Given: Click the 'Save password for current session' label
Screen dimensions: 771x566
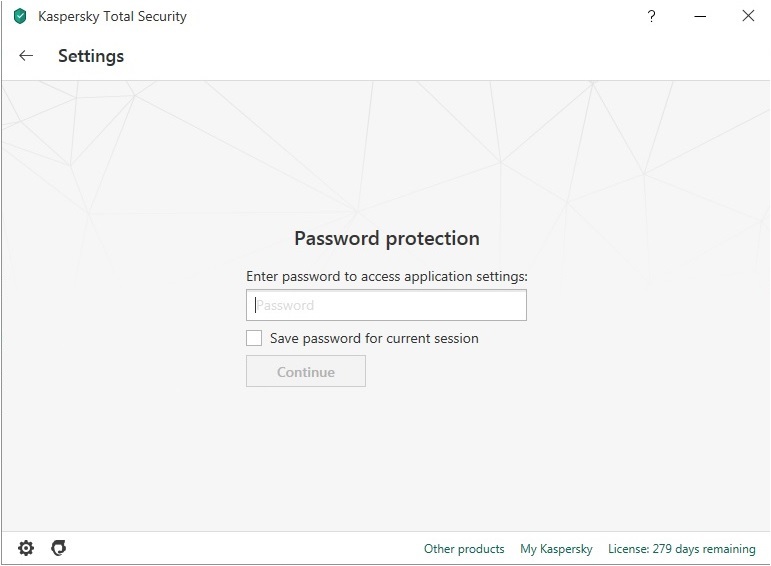Looking at the screenshot, I should [x=374, y=338].
